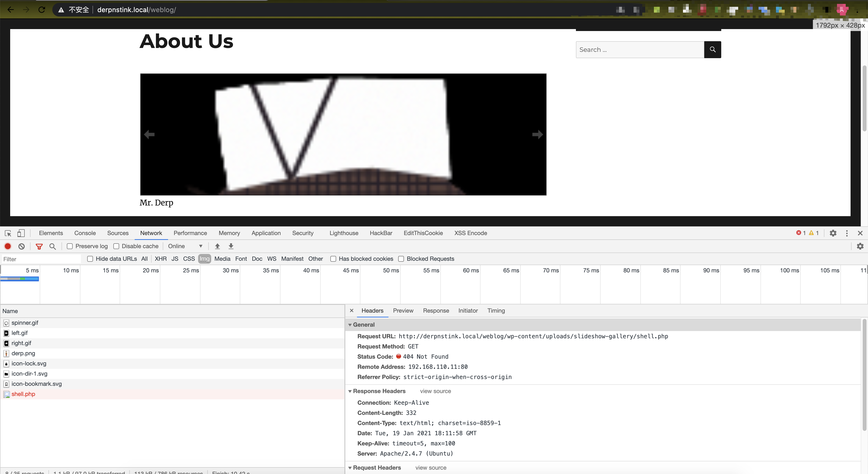
Task: Collapse the Request Headers section
Action: pos(350,468)
